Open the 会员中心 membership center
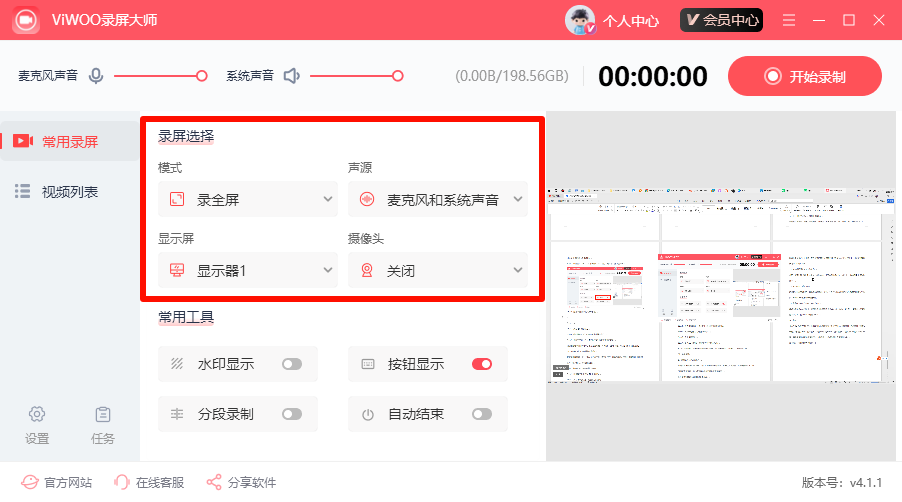The height and width of the screenshot is (502, 902). [721, 20]
